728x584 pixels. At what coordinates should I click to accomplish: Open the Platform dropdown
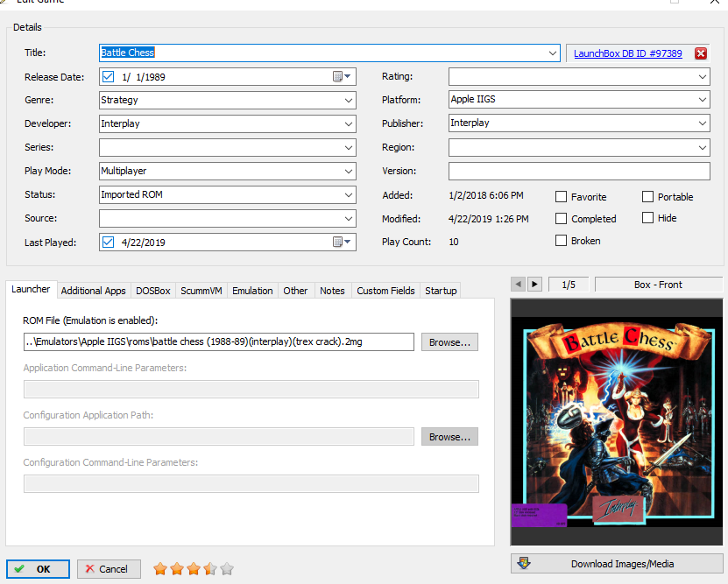(703, 99)
